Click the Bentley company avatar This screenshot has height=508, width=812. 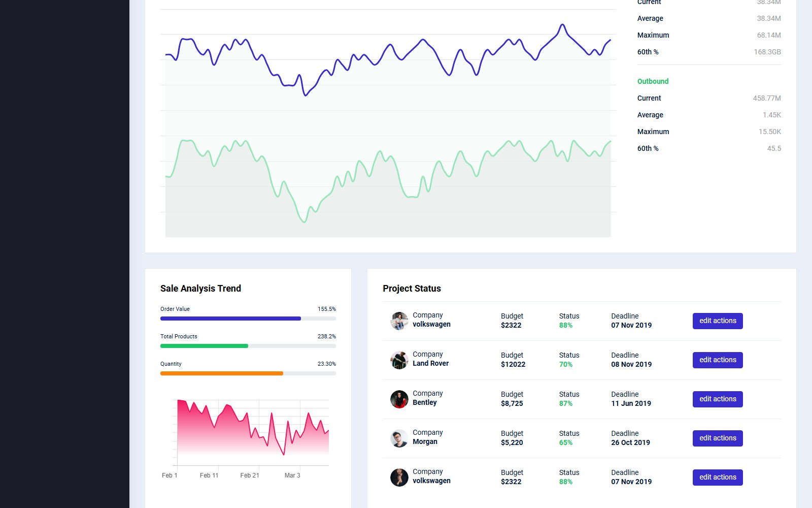[x=399, y=399]
